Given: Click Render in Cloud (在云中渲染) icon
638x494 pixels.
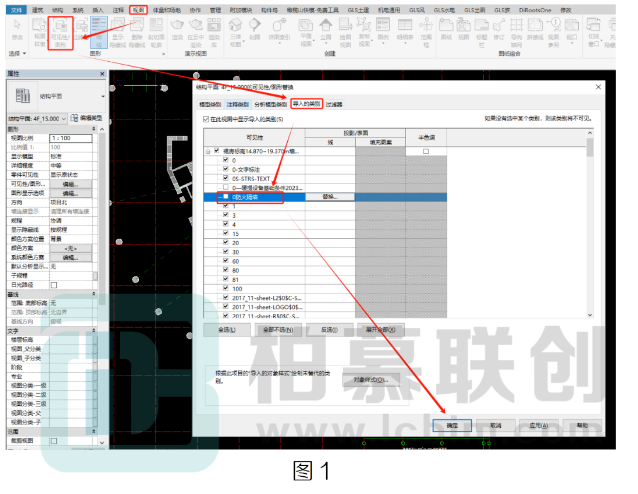Looking at the screenshot, I should [196, 33].
